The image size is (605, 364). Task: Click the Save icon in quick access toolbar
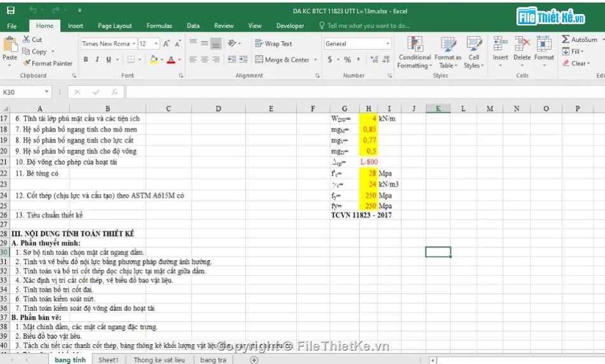(x=10, y=10)
